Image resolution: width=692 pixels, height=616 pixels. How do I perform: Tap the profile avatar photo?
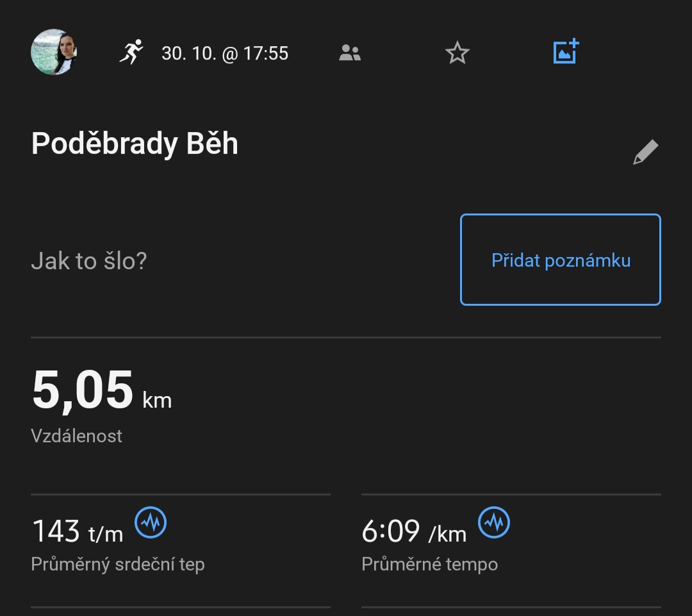(54, 52)
